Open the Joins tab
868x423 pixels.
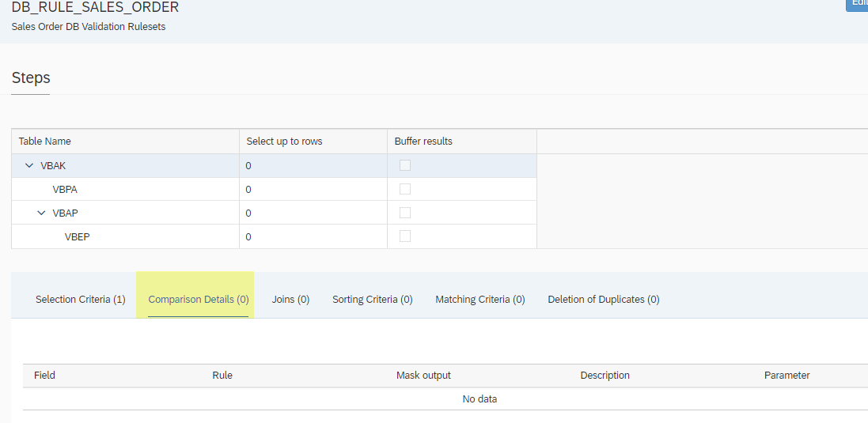(x=290, y=300)
